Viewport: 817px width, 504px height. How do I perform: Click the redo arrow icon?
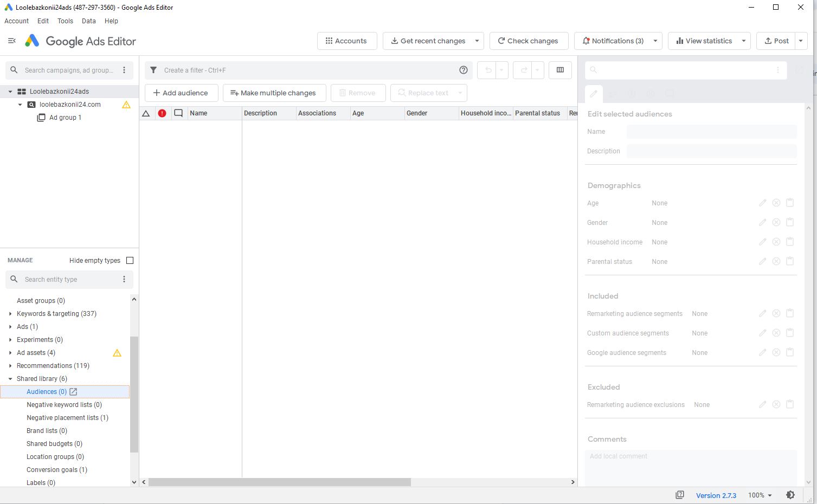tap(524, 70)
